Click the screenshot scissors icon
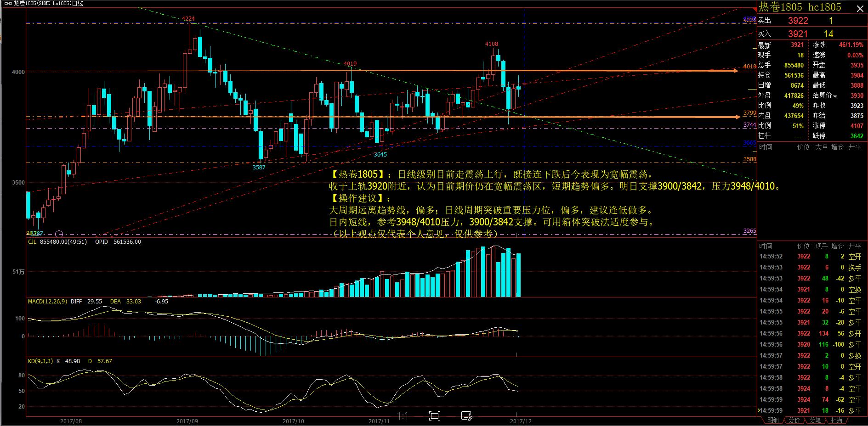 [x=466, y=416]
